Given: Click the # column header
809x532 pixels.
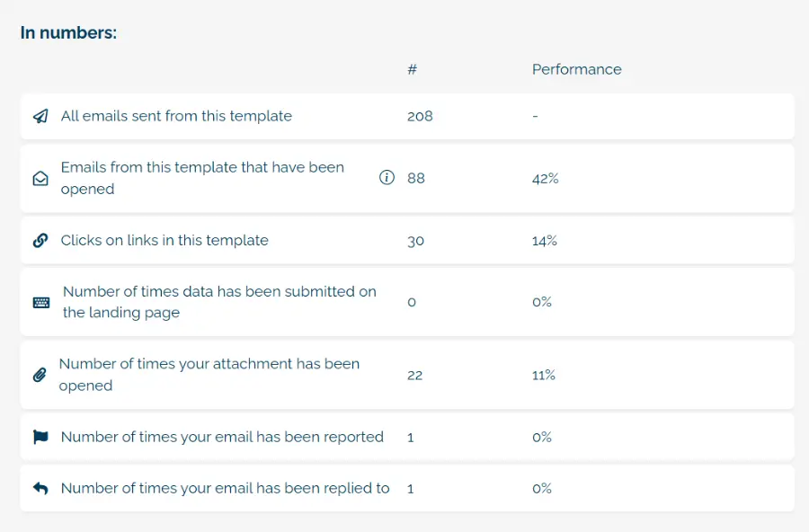Looking at the screenshot, I should coord(412,70).
